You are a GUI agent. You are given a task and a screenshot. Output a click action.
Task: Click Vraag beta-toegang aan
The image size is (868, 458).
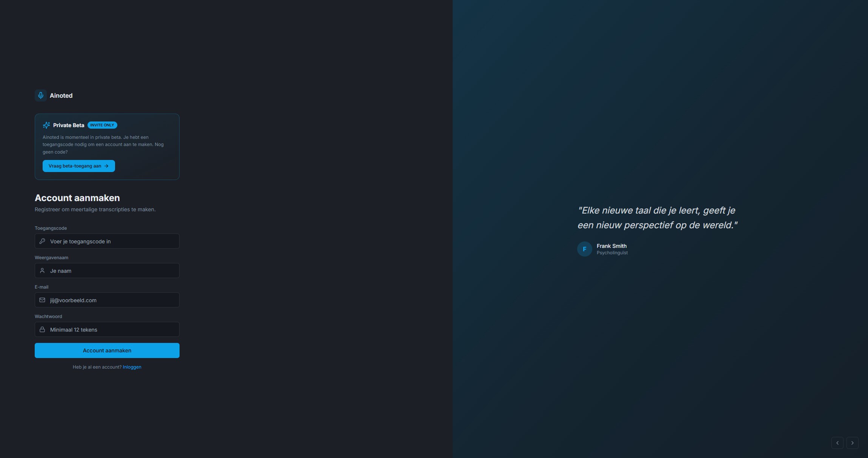click(x=78, y=166)
